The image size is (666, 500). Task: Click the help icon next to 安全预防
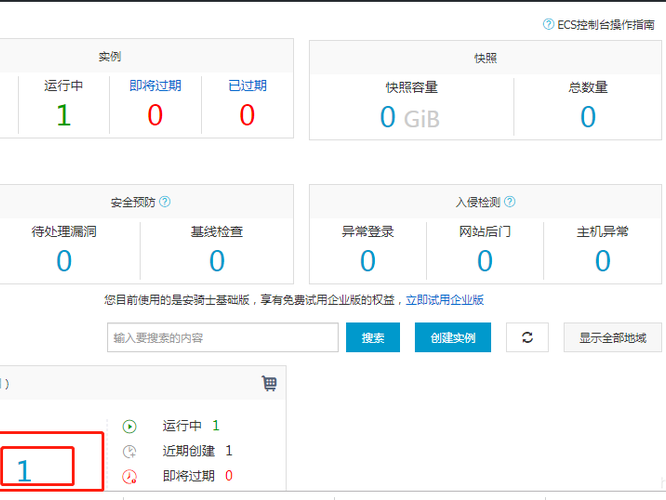(165, 202)
